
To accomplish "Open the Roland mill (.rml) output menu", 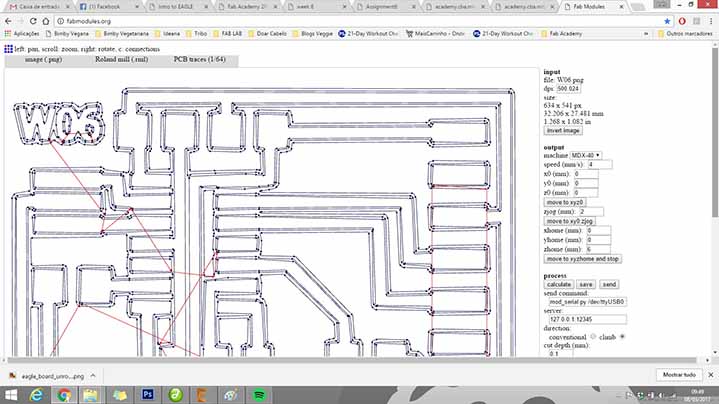I will pos(122,60).
